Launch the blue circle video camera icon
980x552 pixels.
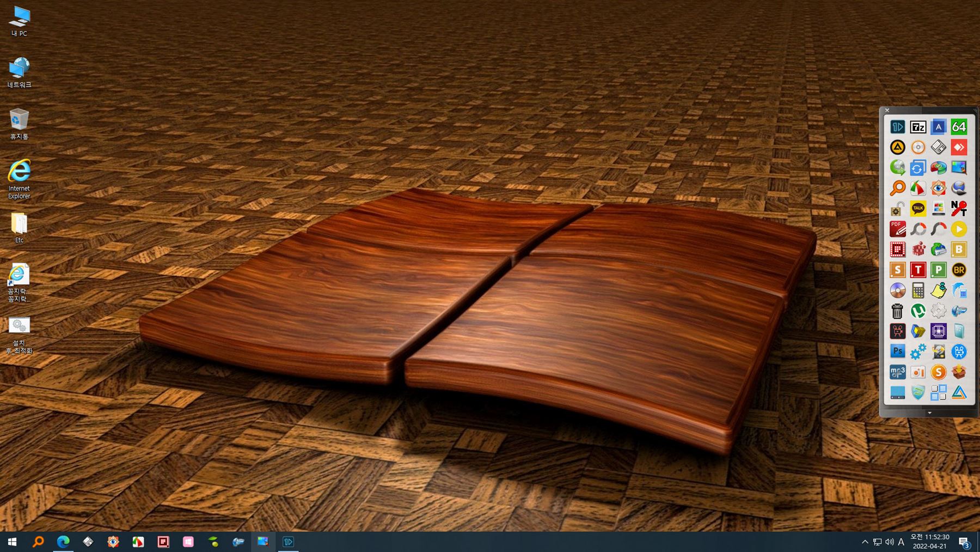959,351
